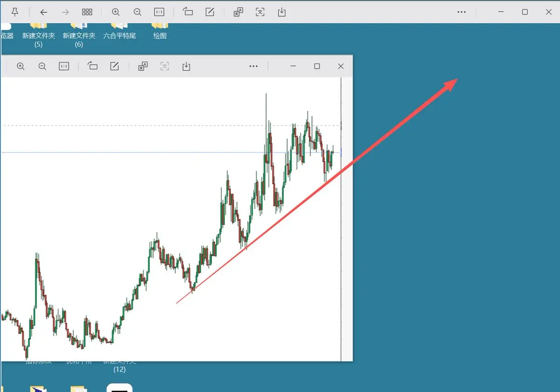Pin the outer viewer window on top
The image size is (560, 392).
tap(15, 12)
